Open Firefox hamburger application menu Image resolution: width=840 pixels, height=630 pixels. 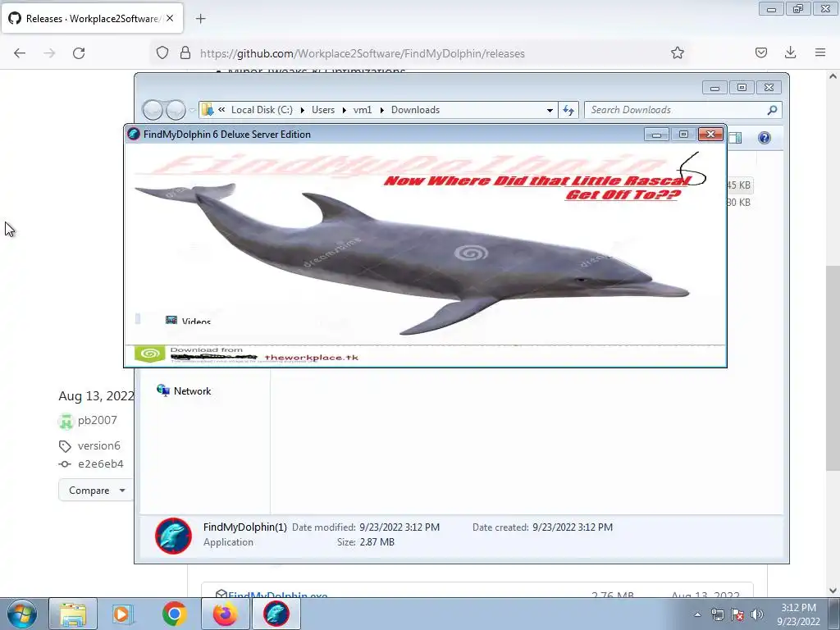pyautogui.click(x=820, y=52)
